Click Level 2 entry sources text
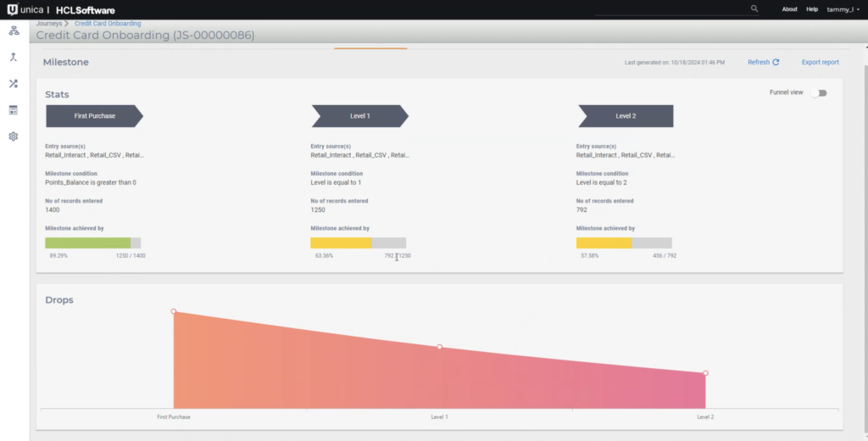 pyautogui.click(x=626, y=155)
